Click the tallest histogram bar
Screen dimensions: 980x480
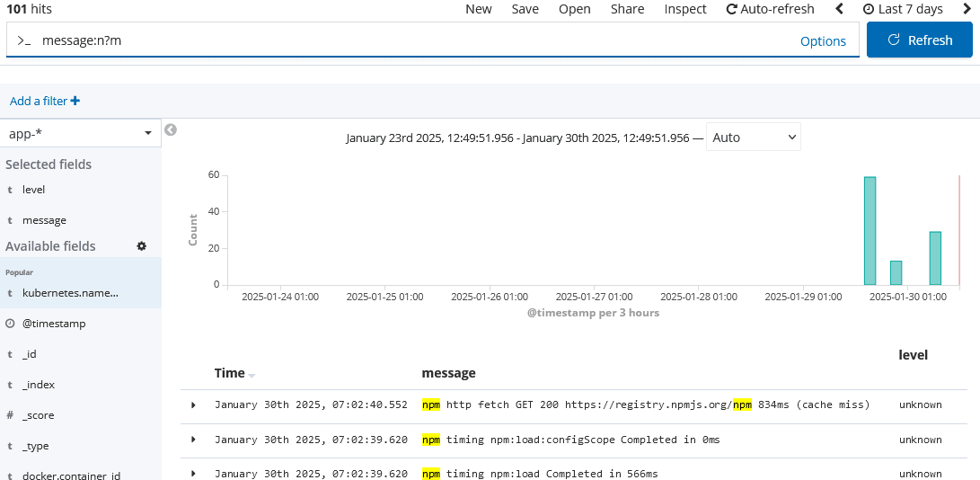[x=870, y=231]
